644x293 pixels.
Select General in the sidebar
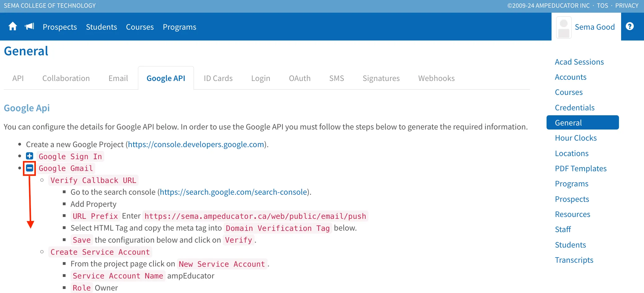point(582,122)
